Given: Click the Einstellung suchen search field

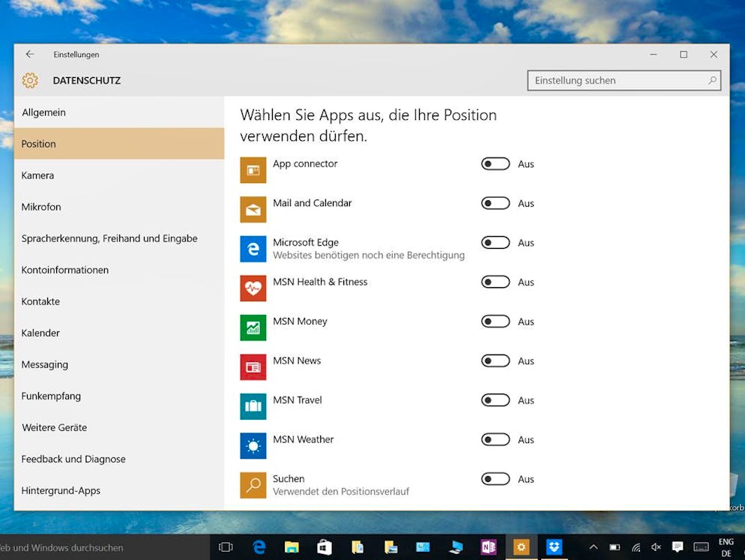Looking at the screenshot, I should point(624,80).
